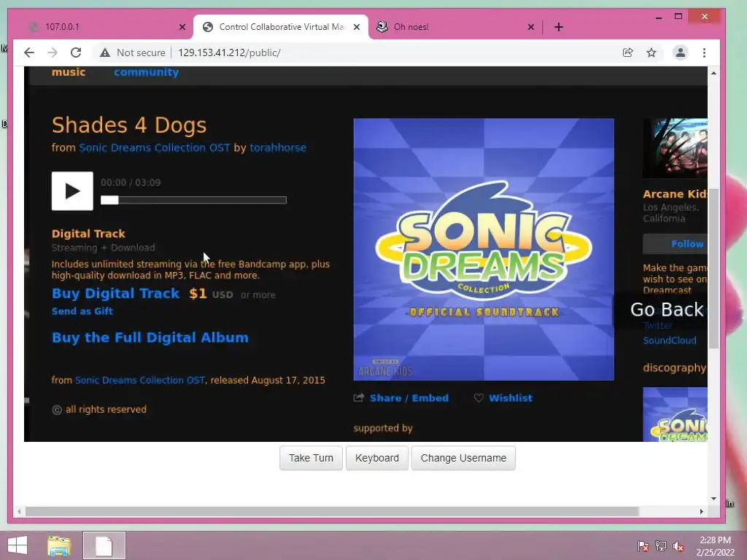Screen dimensions: 747x560
Task: Open the Arcane Kids artist name
Action: [x=675, y=194]
